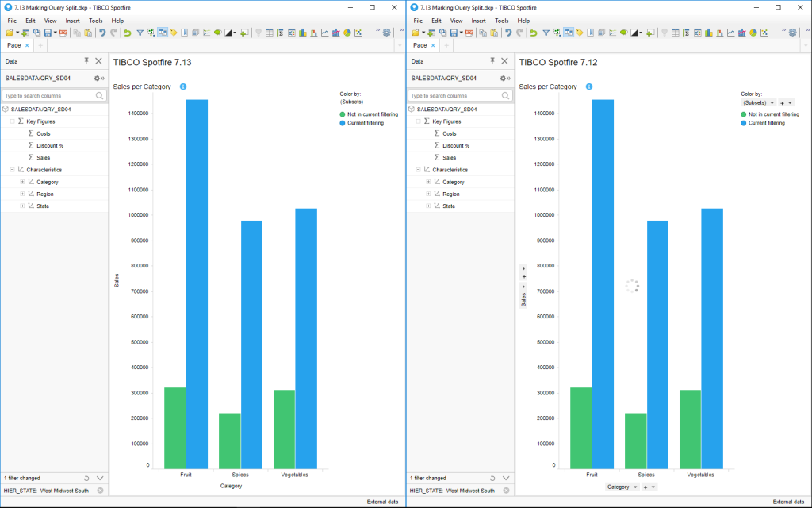
Task: Click Recommendations light bulb in 7.12 toolbar
Action: click(665, 32)
